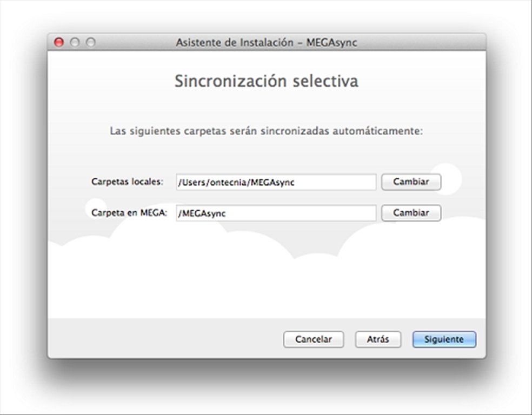Click the 'Carpeta en MEGA:' label
Screen dimensions: 532x415
pos(129,212)
